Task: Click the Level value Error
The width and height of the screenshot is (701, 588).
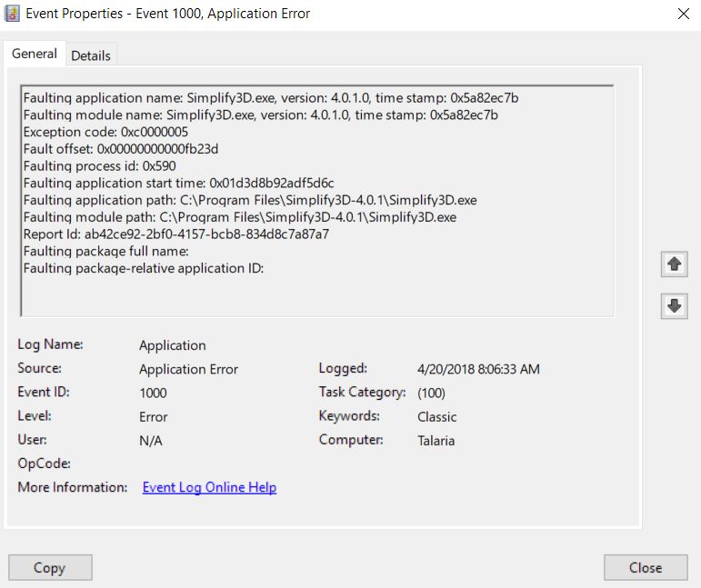Action: pyautogui.click(x=154, y=417)
